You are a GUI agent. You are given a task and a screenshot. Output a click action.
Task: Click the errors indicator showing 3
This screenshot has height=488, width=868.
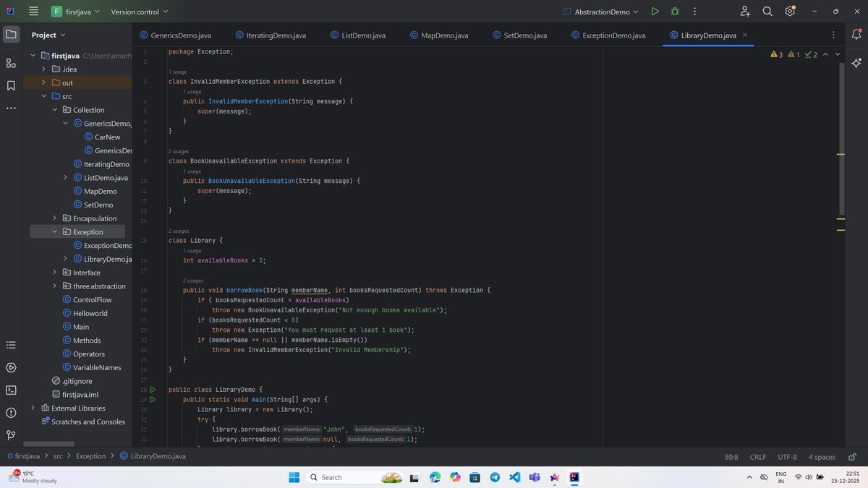click(x=777, y=55)
